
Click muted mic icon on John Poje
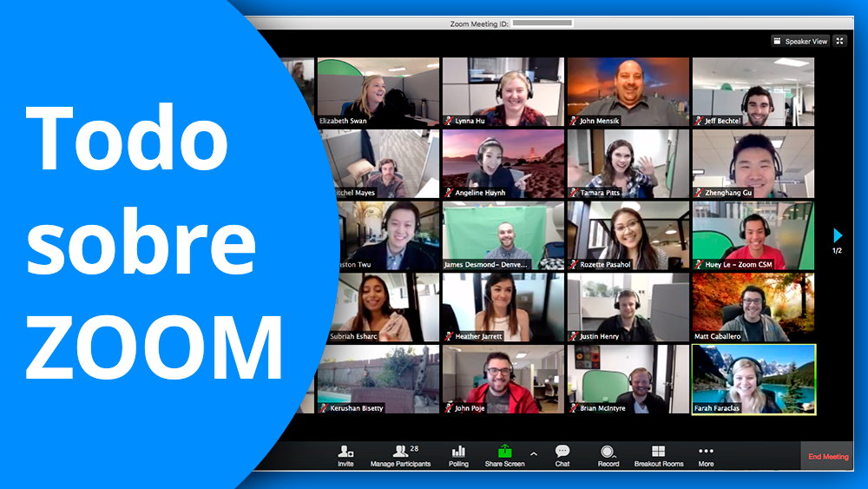449,408
